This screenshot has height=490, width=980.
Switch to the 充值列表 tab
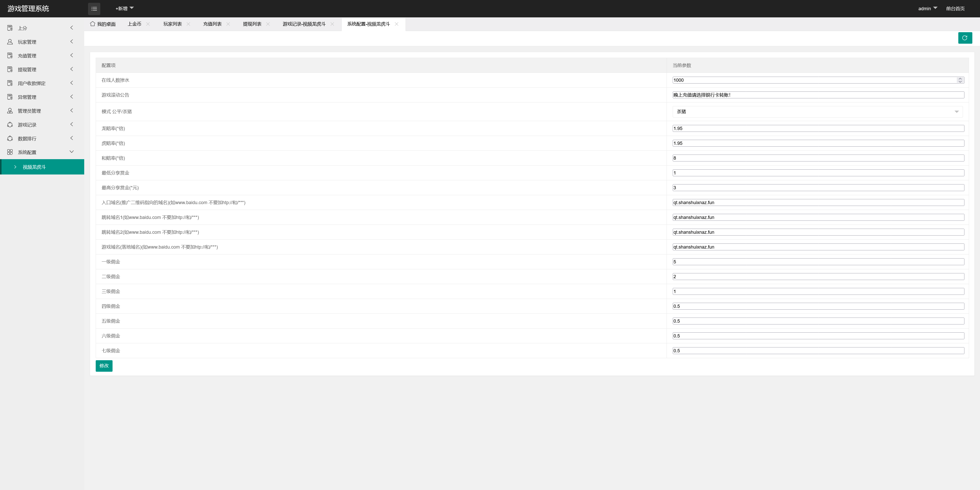point(212,24)
